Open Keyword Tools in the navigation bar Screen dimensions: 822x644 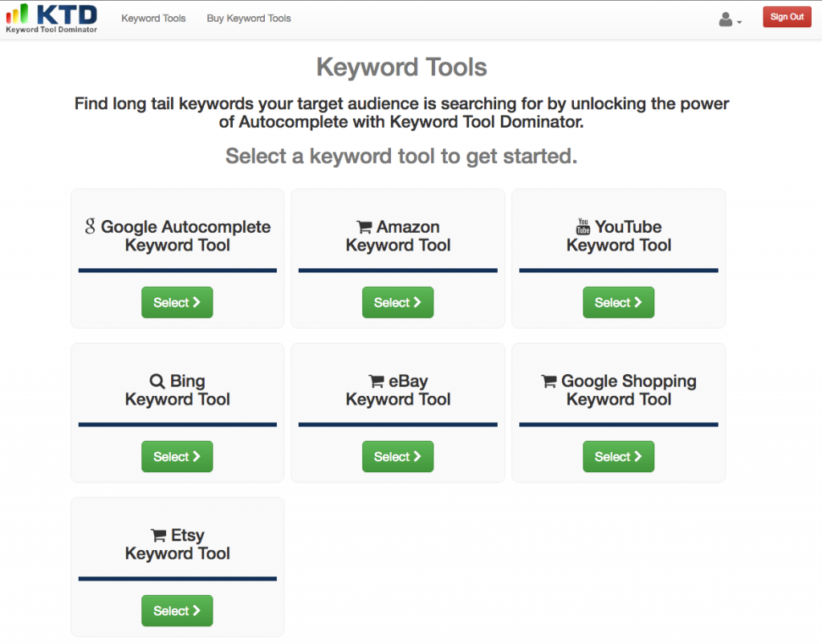point(153,18)
